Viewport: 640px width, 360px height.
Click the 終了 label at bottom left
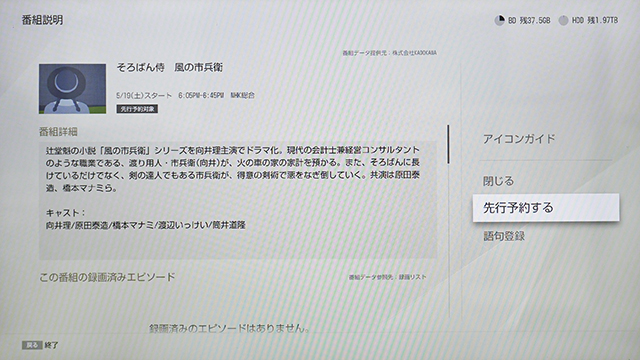click(x=51, y=345)
